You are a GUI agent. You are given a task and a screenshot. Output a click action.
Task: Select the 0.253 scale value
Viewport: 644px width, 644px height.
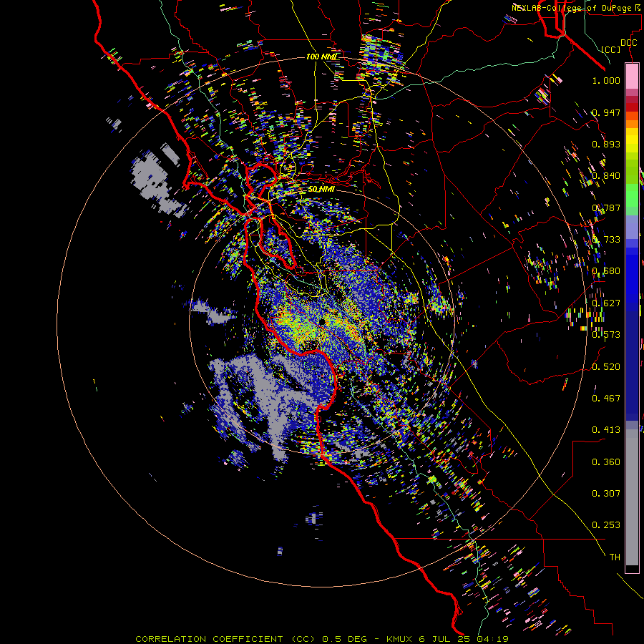click(x=606, y=525)
